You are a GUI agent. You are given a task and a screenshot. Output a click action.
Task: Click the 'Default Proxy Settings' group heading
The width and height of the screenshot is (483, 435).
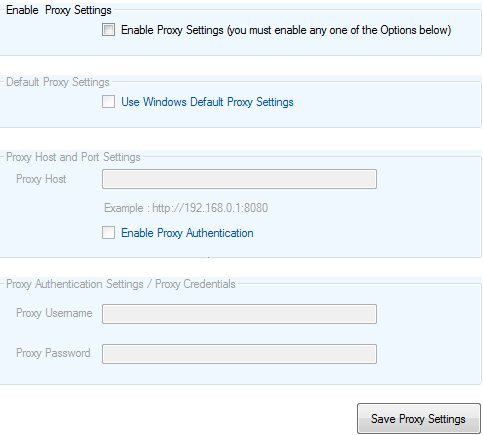pyautogui.click(x=58, y=82)
